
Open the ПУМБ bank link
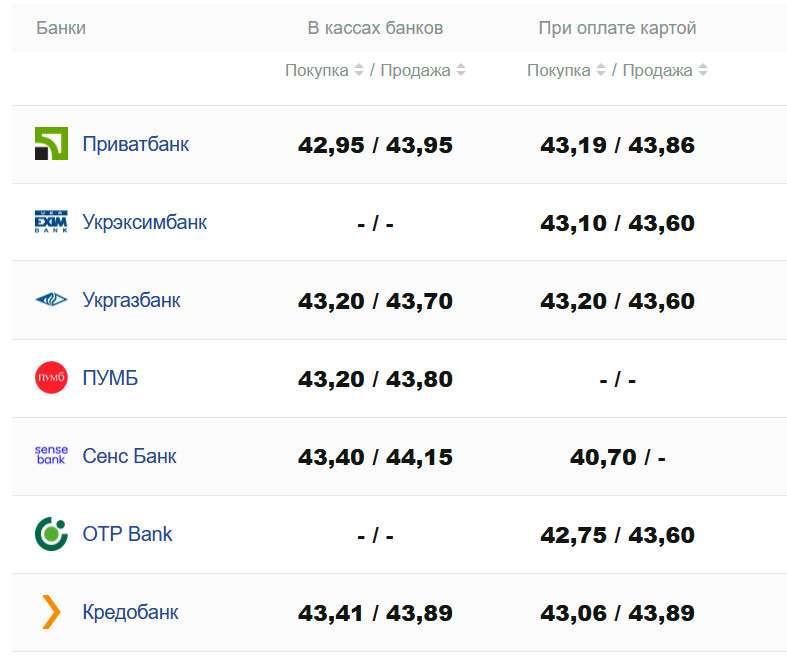point(110,378)
